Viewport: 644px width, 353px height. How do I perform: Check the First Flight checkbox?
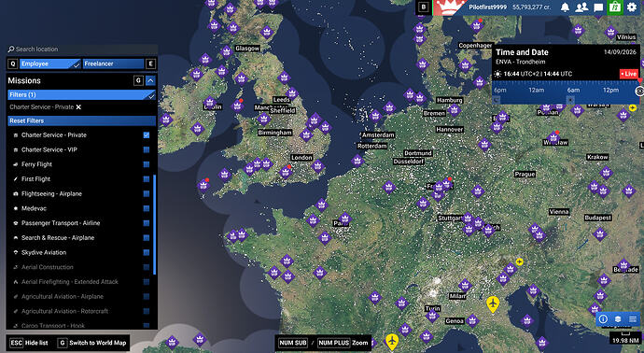pos(147,179)
